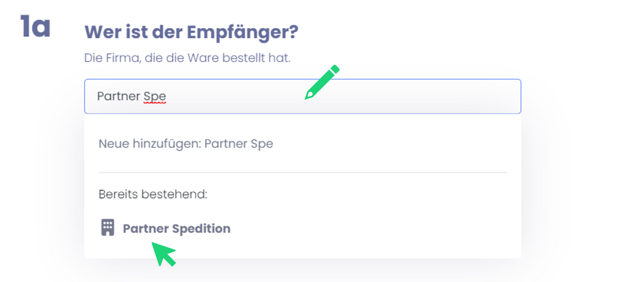The height and width of the screenshot is (282, 644).
Task: Click the building icon beside Partner Spedition
Action: pos(108,228)
